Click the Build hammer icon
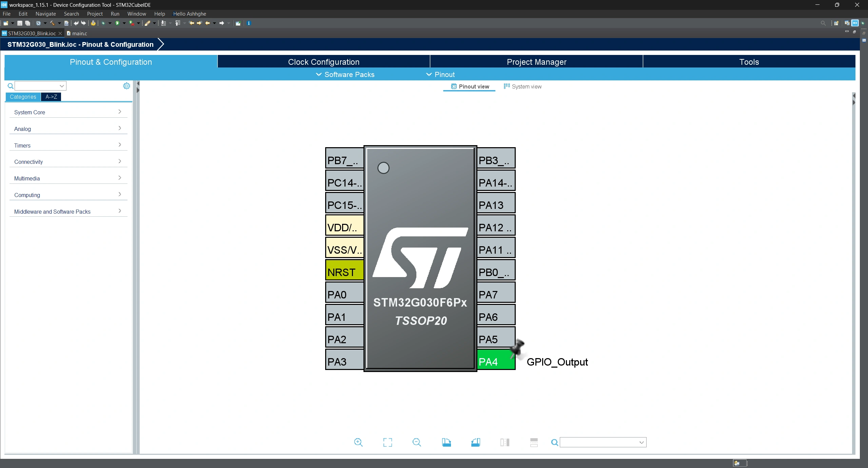The height and width of the screenshot is (468, 868). point(53,23)
